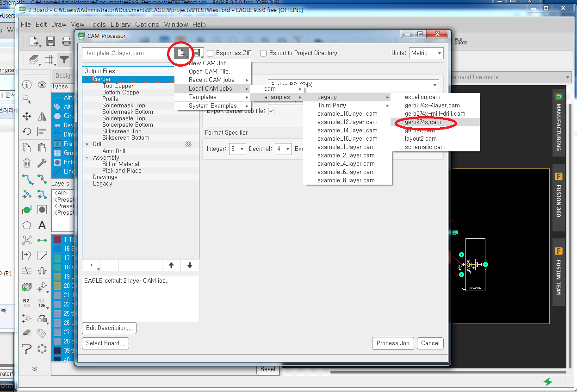
Task: Open the Integer digits dropdown
Action: 237,149
